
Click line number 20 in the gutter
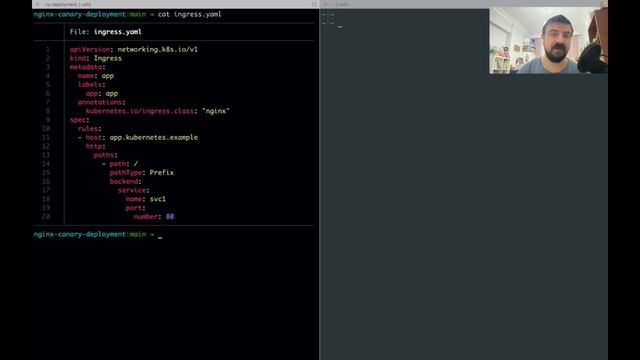(46, 217)
